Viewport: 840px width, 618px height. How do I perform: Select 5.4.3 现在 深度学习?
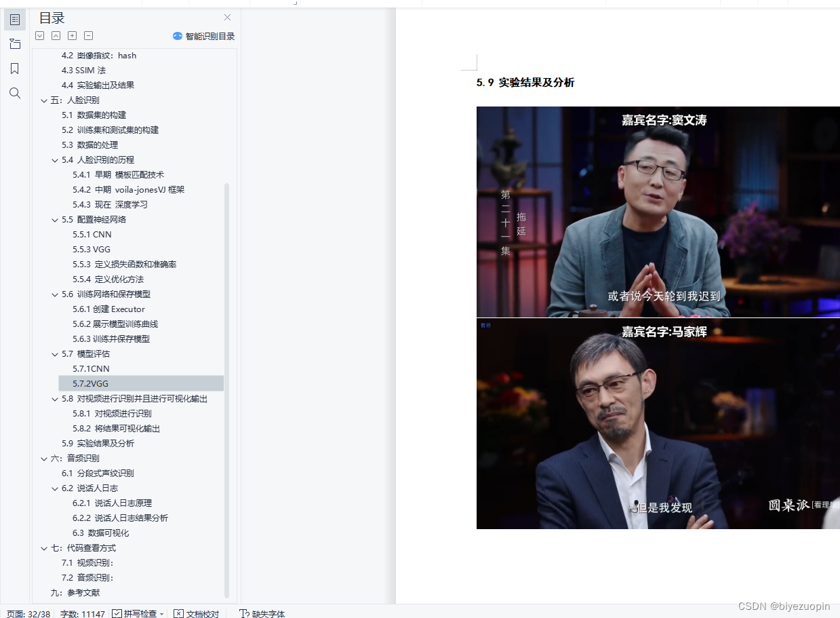pos(110,205)
